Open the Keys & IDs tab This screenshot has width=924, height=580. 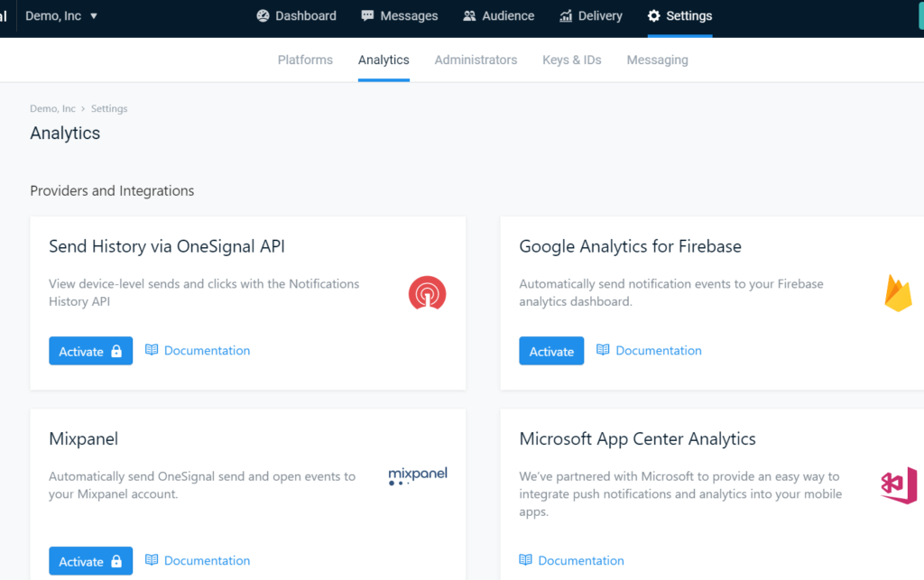pos(571,60)
